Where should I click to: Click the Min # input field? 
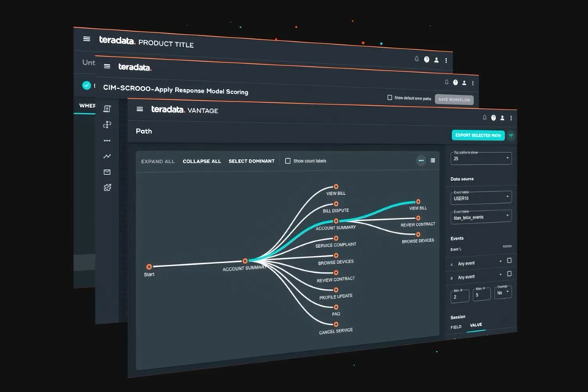(460, 296)
